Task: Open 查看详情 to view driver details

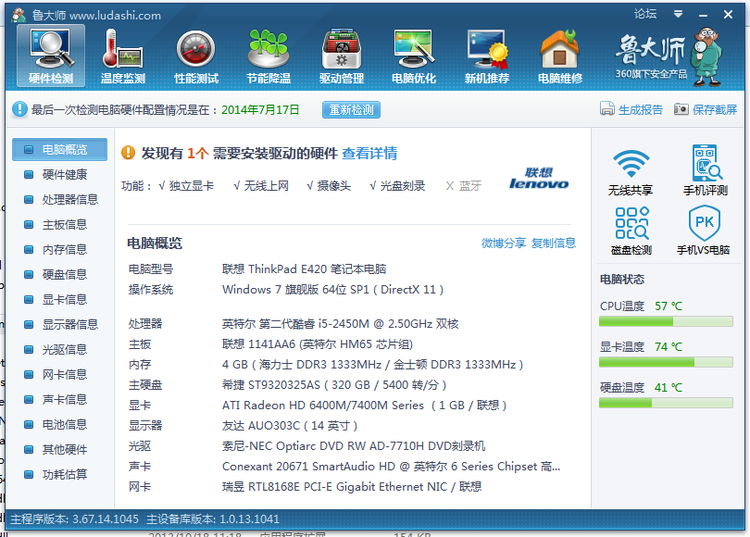Action: click(x=369, y=153)
